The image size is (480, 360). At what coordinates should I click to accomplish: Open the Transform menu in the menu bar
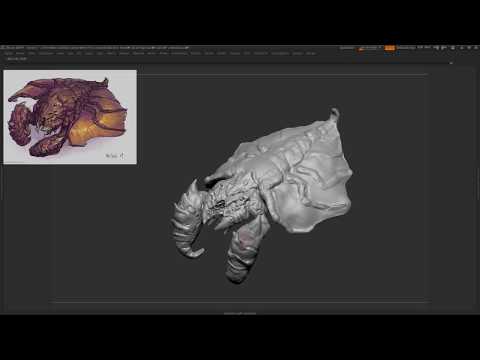[x=261, y=53]
